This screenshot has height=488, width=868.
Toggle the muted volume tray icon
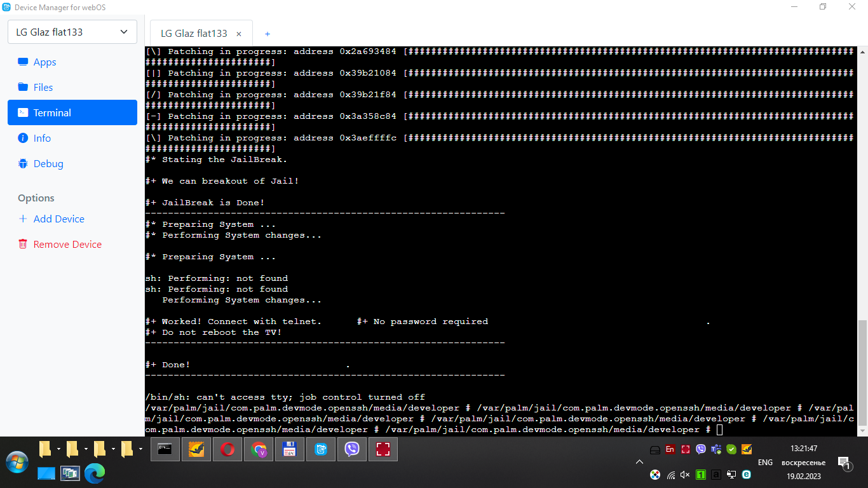click(685, 475)
